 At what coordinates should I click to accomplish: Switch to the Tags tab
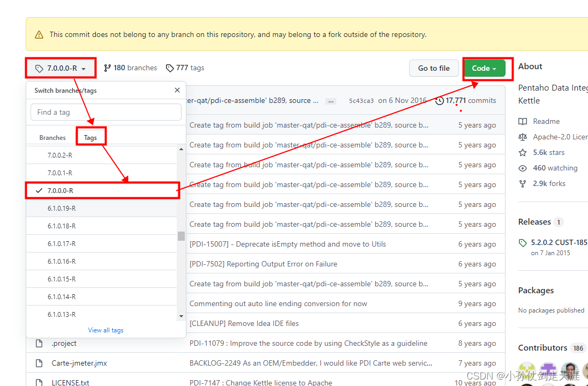click(91, 138)
